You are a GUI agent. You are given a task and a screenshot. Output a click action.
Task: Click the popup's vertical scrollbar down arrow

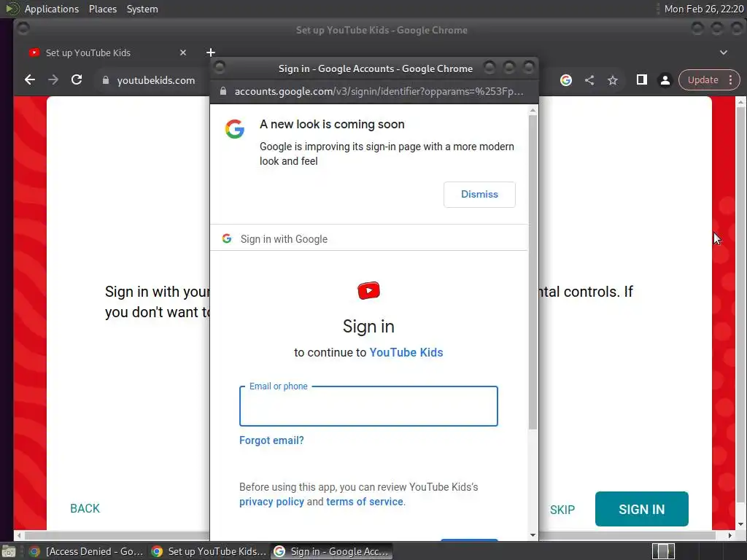pos(533,535)
